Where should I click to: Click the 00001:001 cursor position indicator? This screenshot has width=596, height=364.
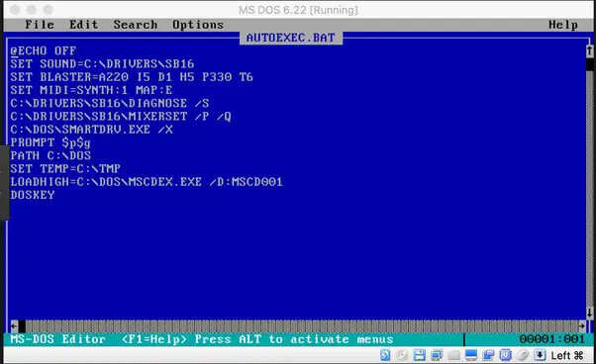[551, 339]
